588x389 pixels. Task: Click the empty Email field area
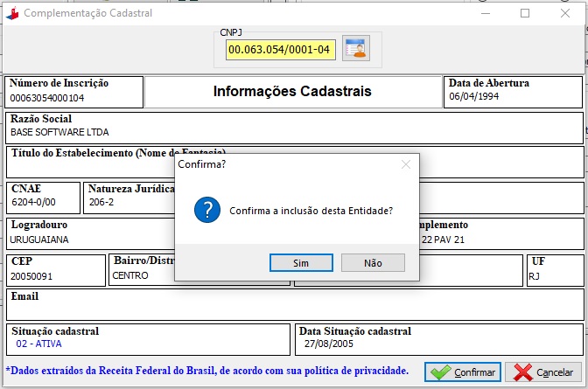tap(295, 304)
